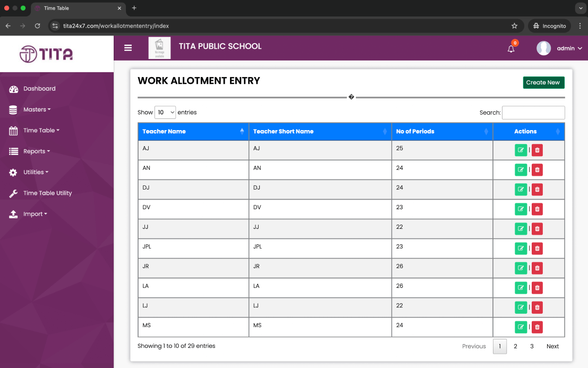Viewport: 588px width, 368px height.
Task: Delete the JPL teacher row
Action: click(537, 249)
